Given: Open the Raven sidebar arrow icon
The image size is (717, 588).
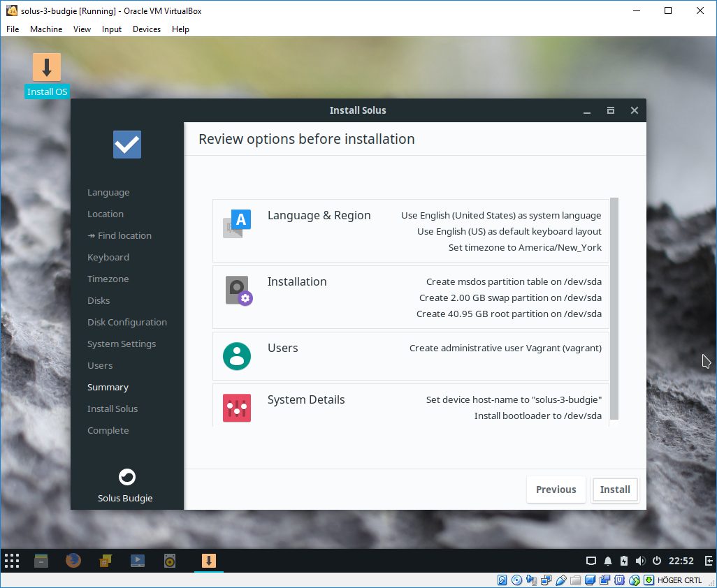Looking at the screenshot, I should coord(709,561).
